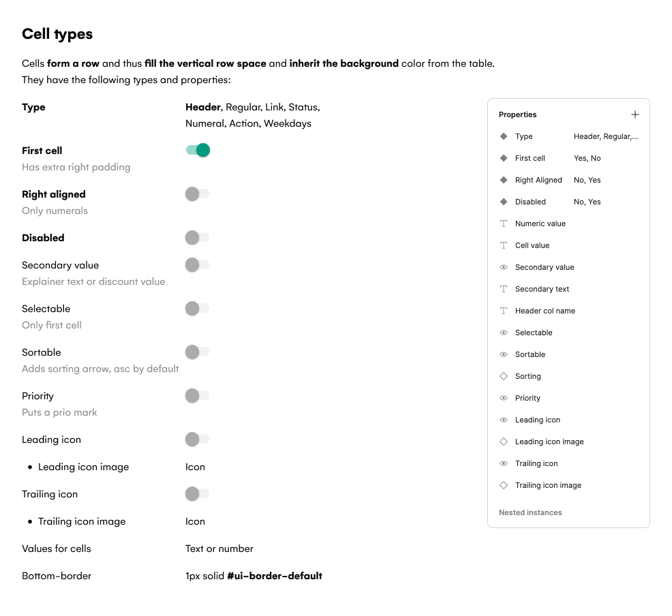Click the diamond icon beside Leading icon image
Viewport: 672px width, 616px height.
504,442
